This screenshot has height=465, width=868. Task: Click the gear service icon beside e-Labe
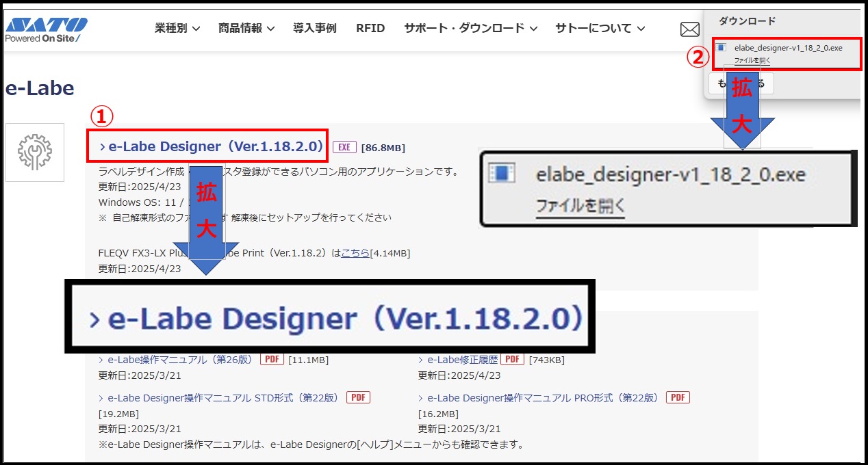click(34, 152)
